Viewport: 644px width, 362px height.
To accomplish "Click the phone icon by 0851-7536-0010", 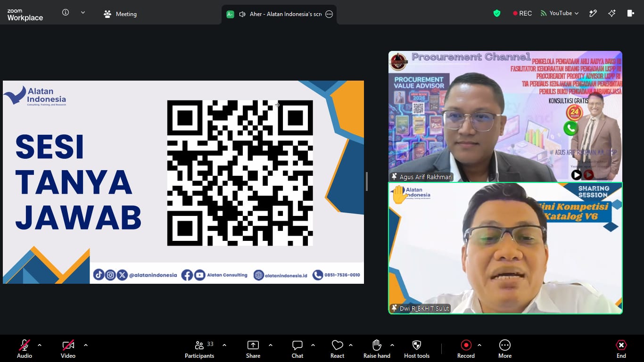I will pyautogui.click(x=318, y=275).
